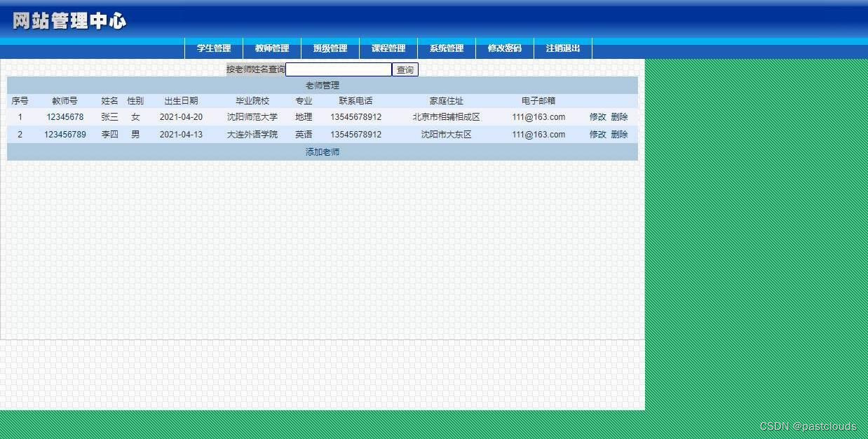Click the teacher name search field
Viewport: 868px width, 439px height.
click(x=339, y=69)
